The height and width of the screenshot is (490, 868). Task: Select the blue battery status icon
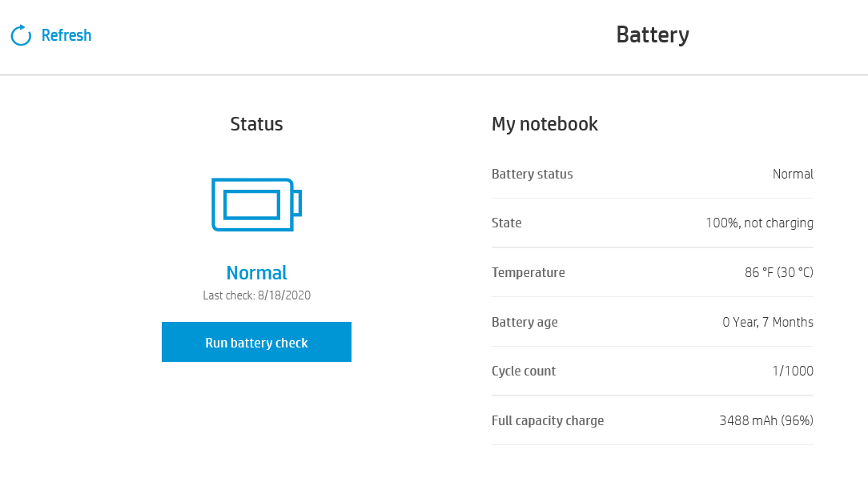pyautogui.click(x=256, y=204)
